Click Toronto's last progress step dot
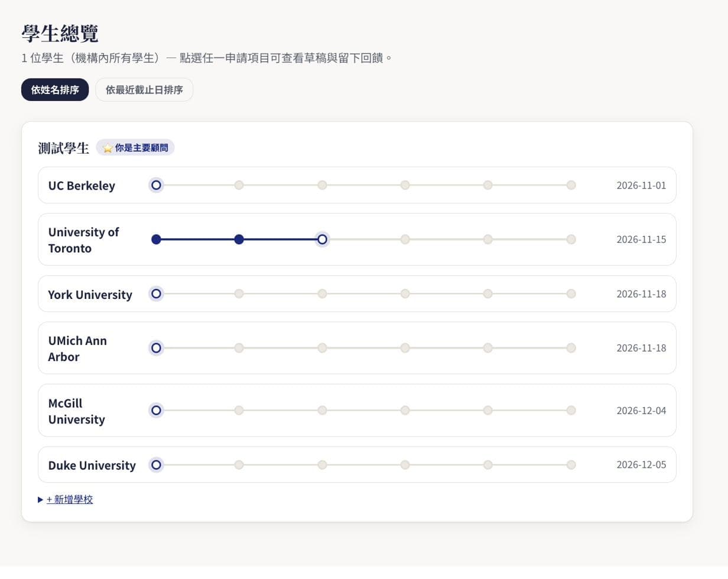This screenshot has width=728, height=579. [x=571, y=239]
